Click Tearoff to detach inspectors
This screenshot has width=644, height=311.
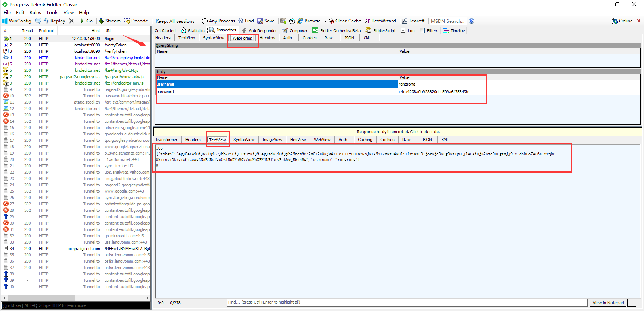[x=413, y=21]
